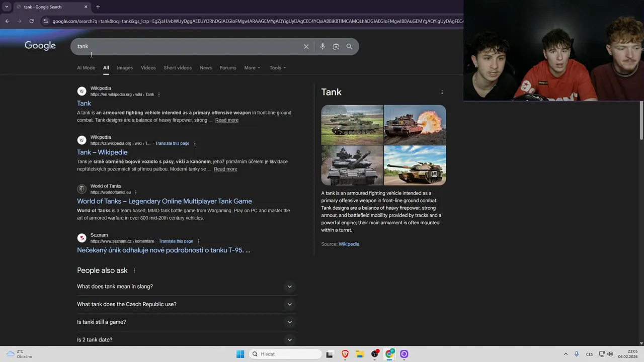
Task: Open the new tab plus button
Action: [98, 7]
